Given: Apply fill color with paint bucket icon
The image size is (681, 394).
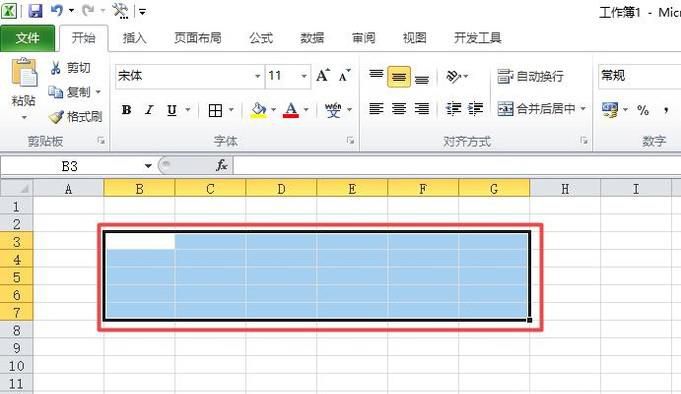Looking at the screenshot, I should (258, 110).
